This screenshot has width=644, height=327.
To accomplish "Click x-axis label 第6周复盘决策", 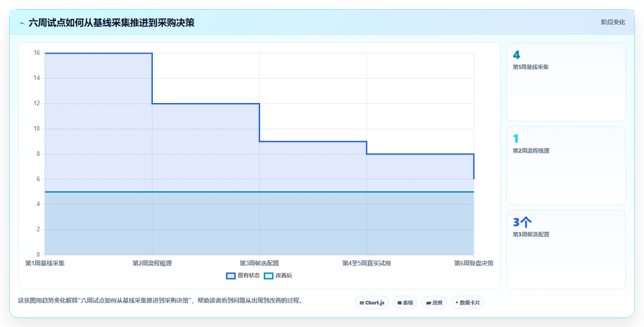I will [x=474, y=263].
